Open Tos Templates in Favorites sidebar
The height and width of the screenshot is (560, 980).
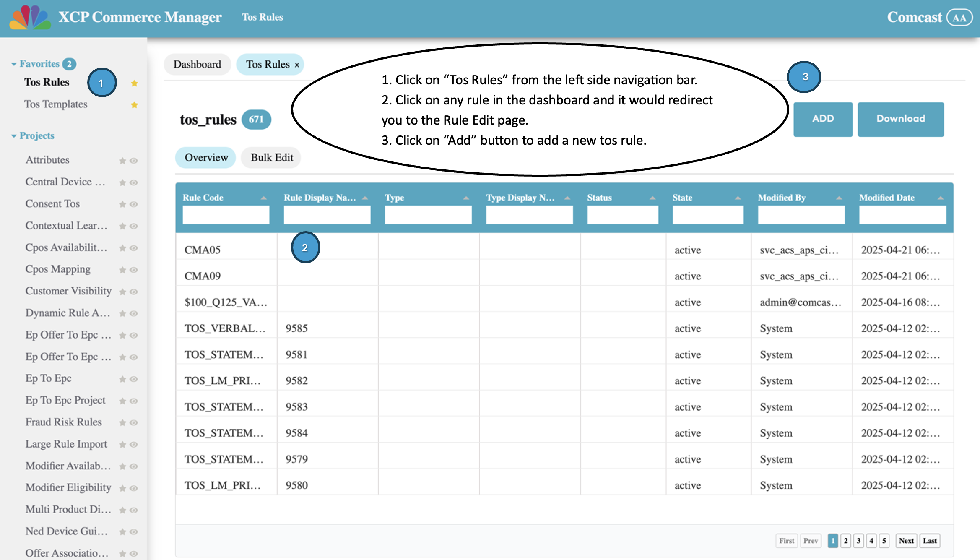click(x=55, y=104)
